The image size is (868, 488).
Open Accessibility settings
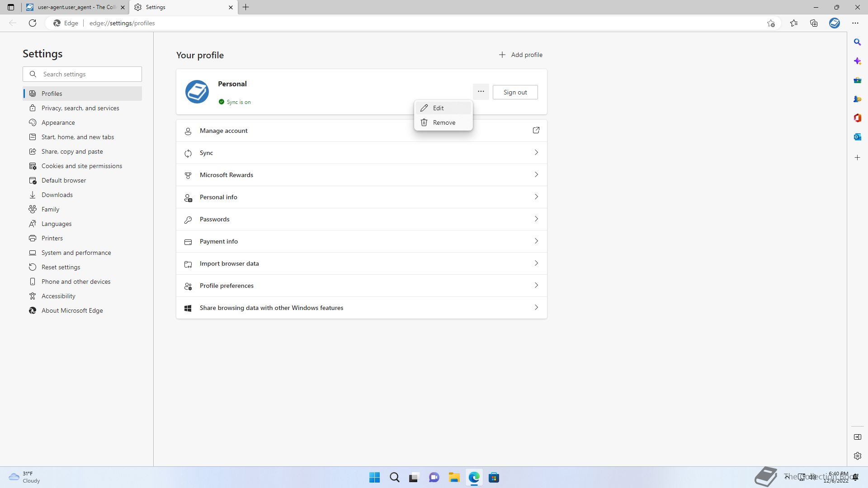[82, 296]
